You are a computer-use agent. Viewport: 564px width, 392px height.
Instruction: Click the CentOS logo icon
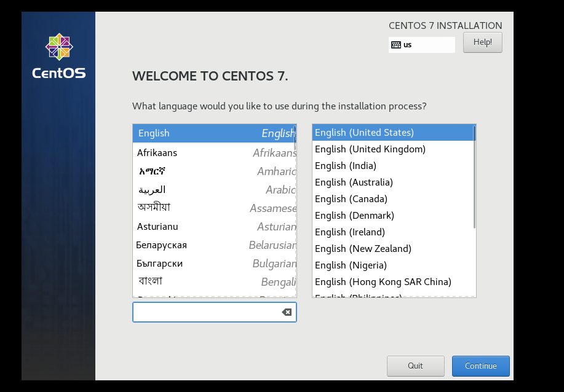click(x=59, y=47)
